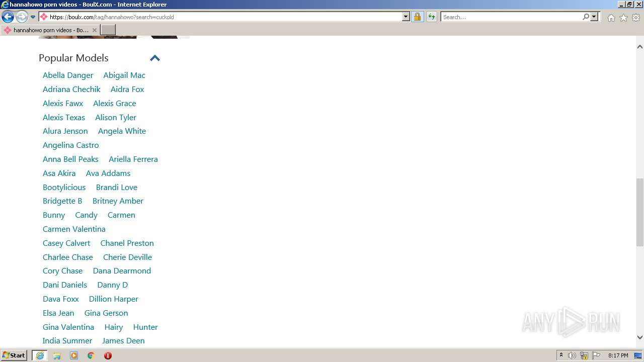Open the File Explorer folder taskbar icon

[x=57, y=355]
